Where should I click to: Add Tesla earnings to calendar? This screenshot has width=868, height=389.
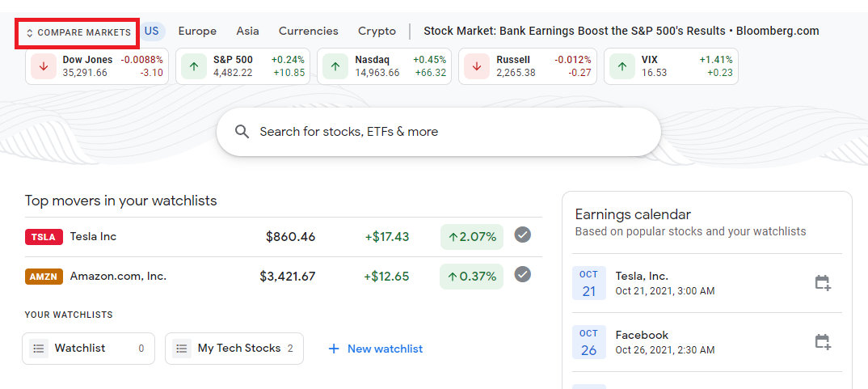[x=824, y=283]
